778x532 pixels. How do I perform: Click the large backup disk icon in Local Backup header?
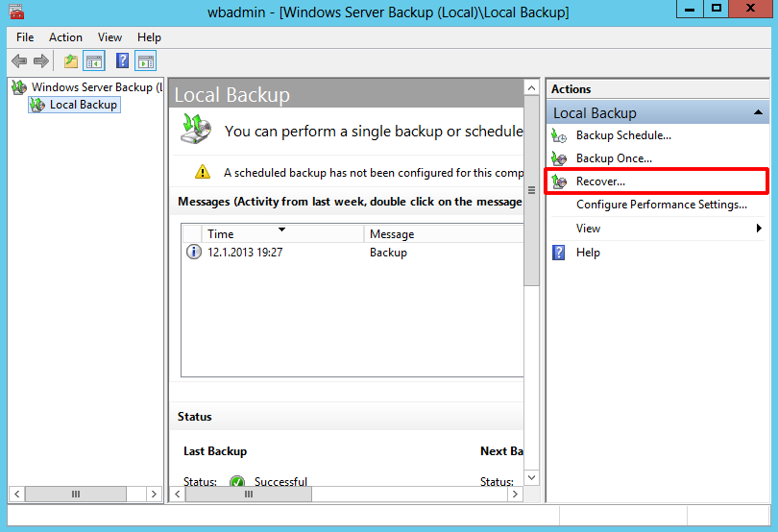[x=196, y=129]
